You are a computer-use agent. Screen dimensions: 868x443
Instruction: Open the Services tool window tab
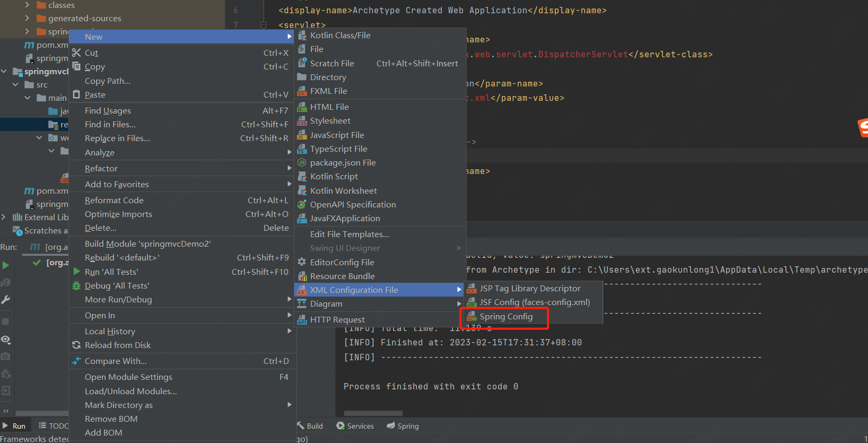click(355, 426)
